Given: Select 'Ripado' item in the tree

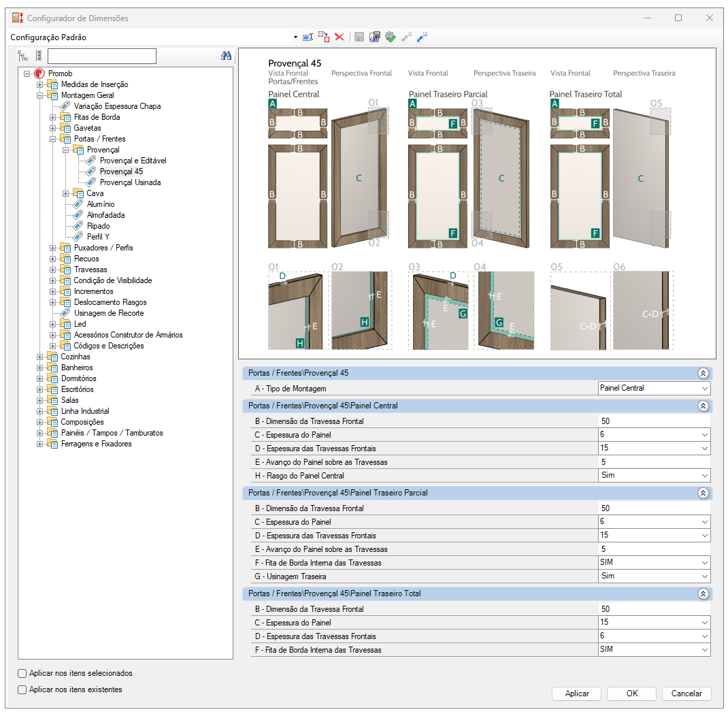Looking at the screenshot, I should 98,226.
